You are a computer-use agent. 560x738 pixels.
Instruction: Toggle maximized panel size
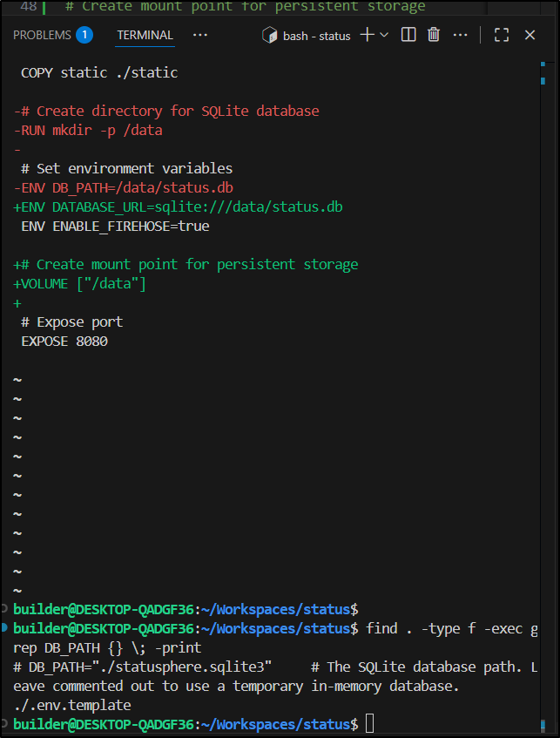pos(502,35)
